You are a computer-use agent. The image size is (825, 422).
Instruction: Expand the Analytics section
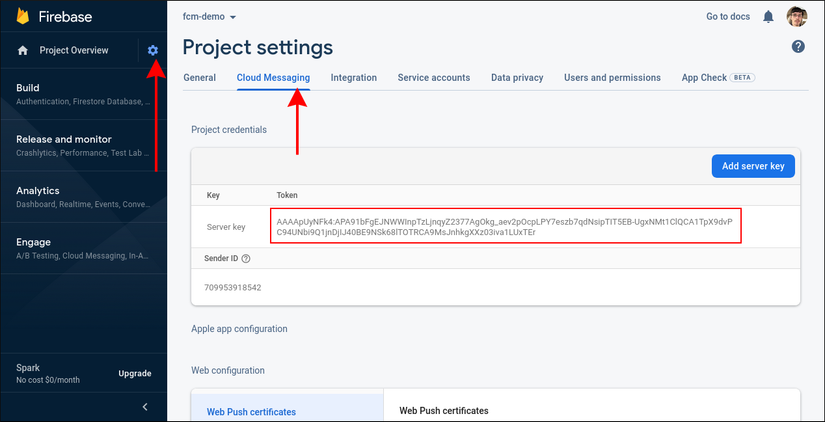[84, 197]
